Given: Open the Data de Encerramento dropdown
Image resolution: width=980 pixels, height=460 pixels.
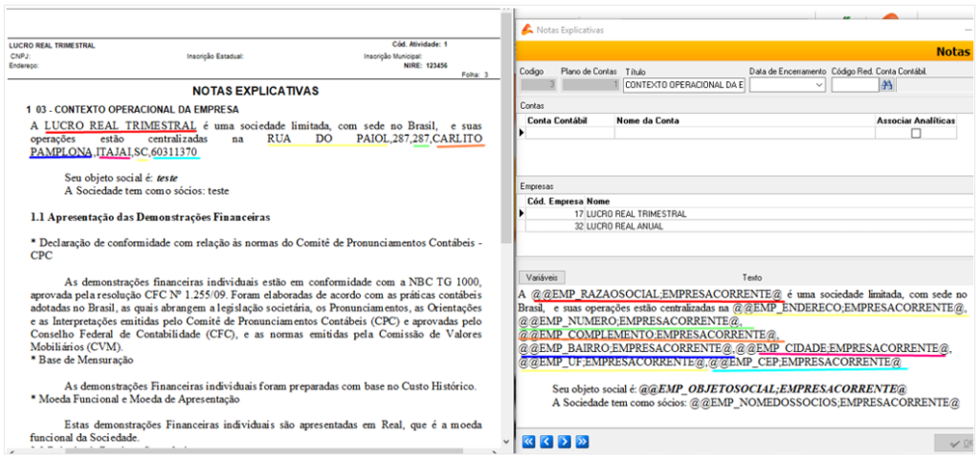Looking at the screenshot, I should click(x=819, y=85).
